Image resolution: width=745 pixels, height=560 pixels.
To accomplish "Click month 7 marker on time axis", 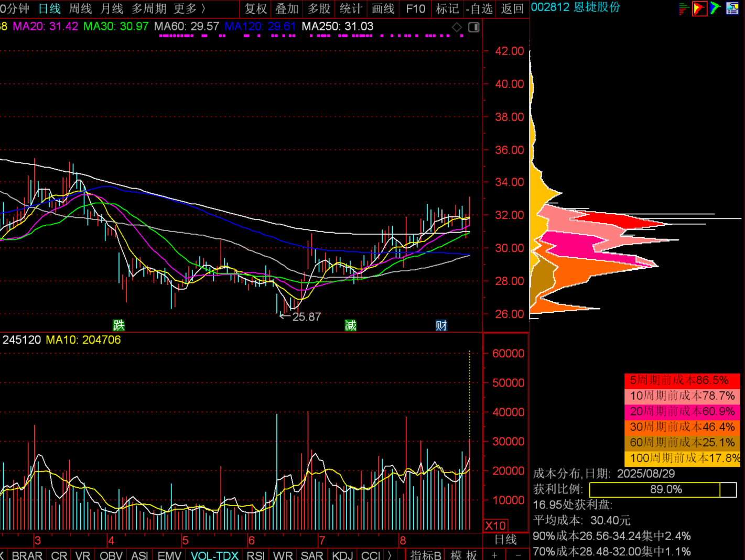I will pos(321,541).
